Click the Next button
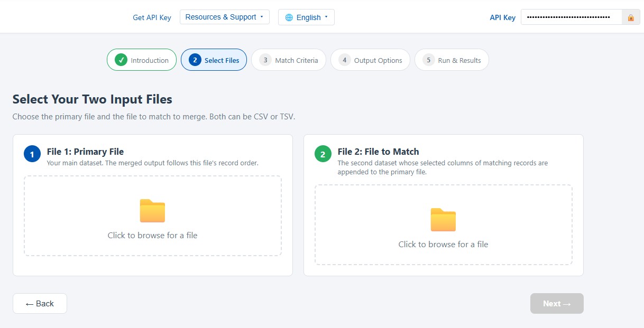This screenshot has height=328, width=644. (557, 303)
